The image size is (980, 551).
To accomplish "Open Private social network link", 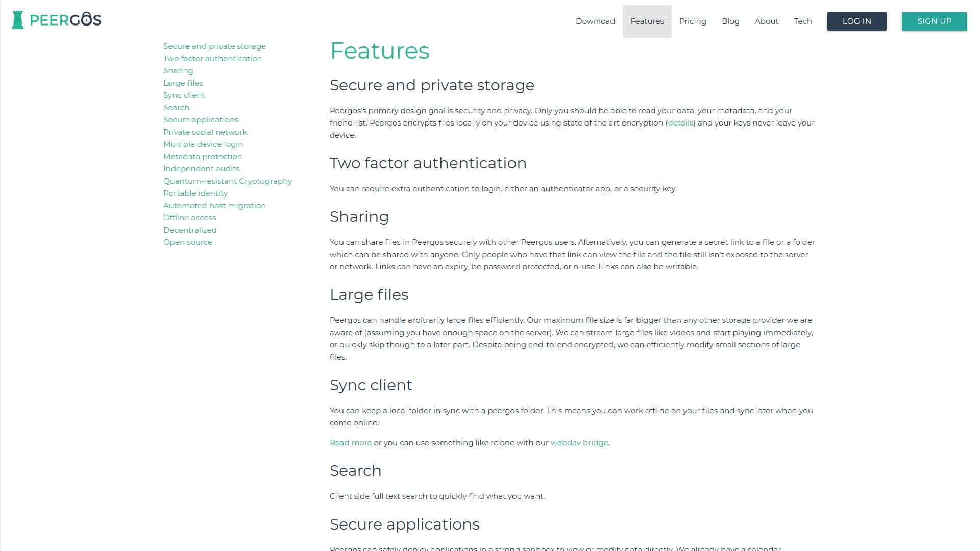I will [x=205, y=132].
